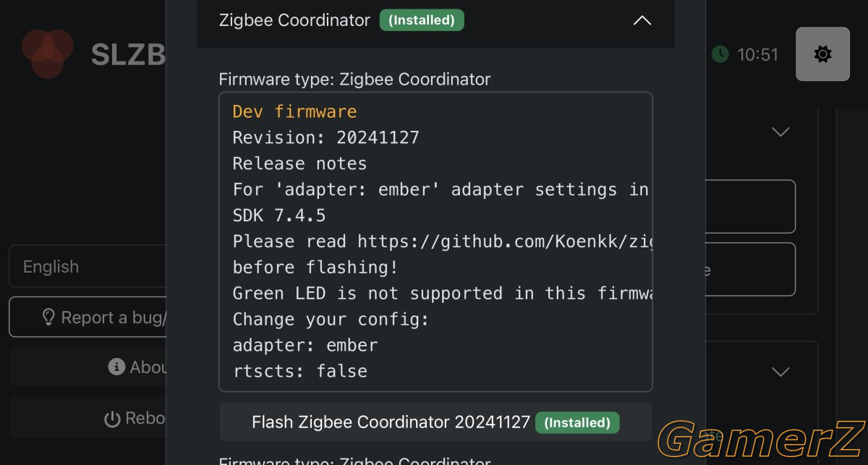Click the SLZB title text
The width and height of the screenshot is (868, 465).
click(x=128, y=54)
